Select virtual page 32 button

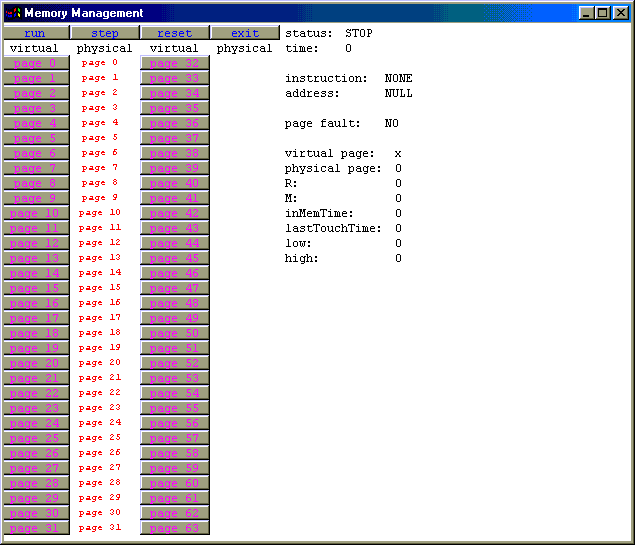pos(175,63)
